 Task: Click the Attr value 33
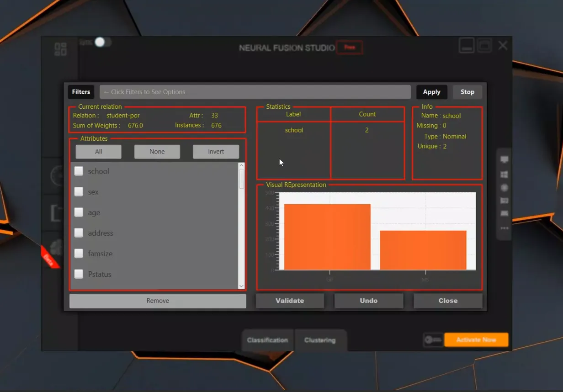click(214, 116)
